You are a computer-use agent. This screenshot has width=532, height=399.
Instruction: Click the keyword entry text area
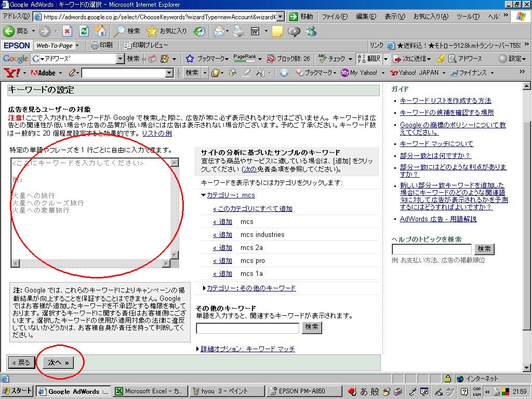point(90,209)
